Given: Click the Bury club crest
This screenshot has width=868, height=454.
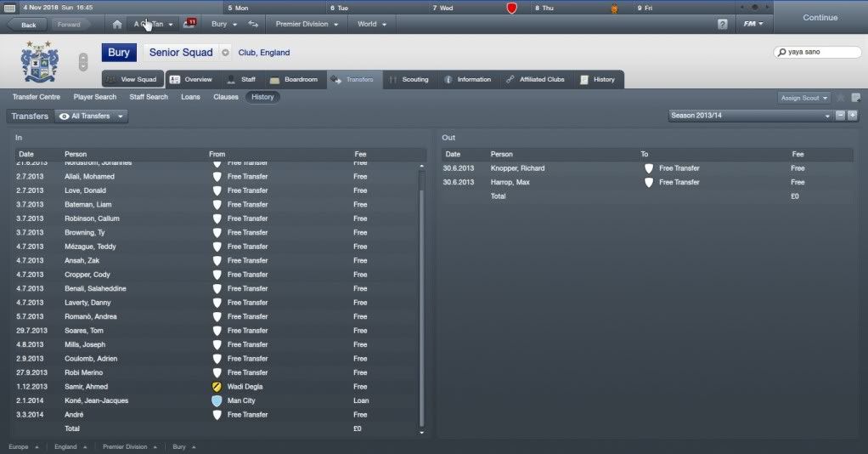Looking at the screenshot, I should pos(39,61).
